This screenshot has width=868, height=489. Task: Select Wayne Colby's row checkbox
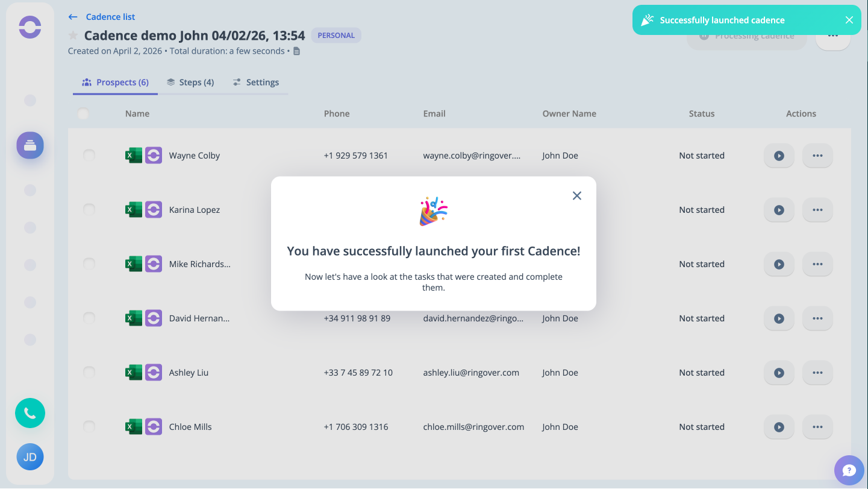(89, 156)
